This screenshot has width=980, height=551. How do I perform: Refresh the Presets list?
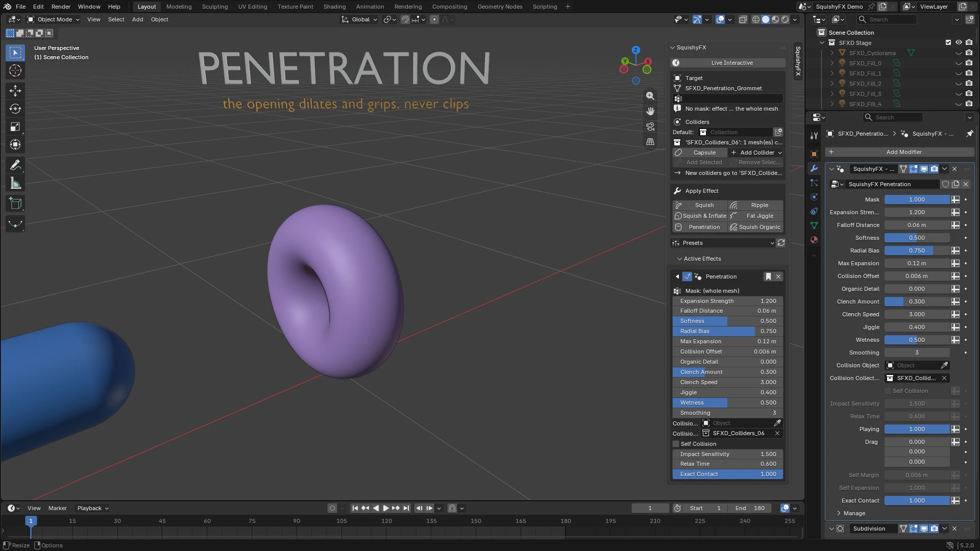[781, 243]
